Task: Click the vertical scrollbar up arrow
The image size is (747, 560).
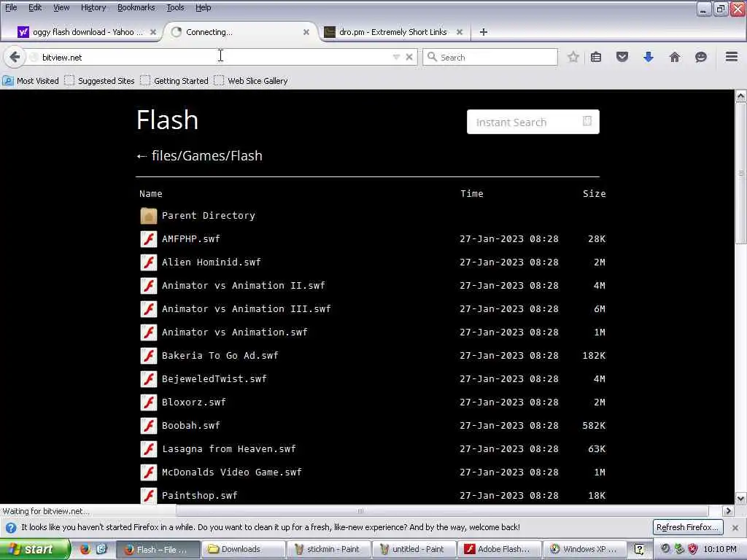Action: click(740, 96)
